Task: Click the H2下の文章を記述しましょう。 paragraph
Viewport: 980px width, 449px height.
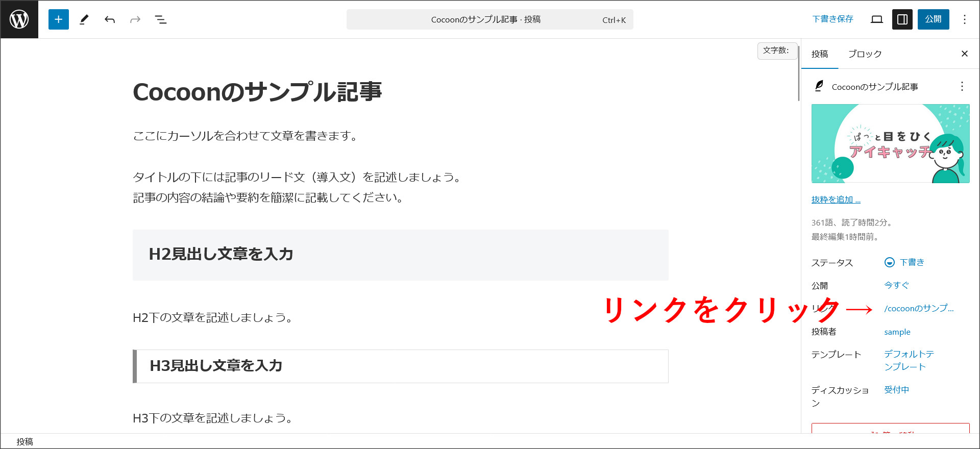Action: [214, 318]
